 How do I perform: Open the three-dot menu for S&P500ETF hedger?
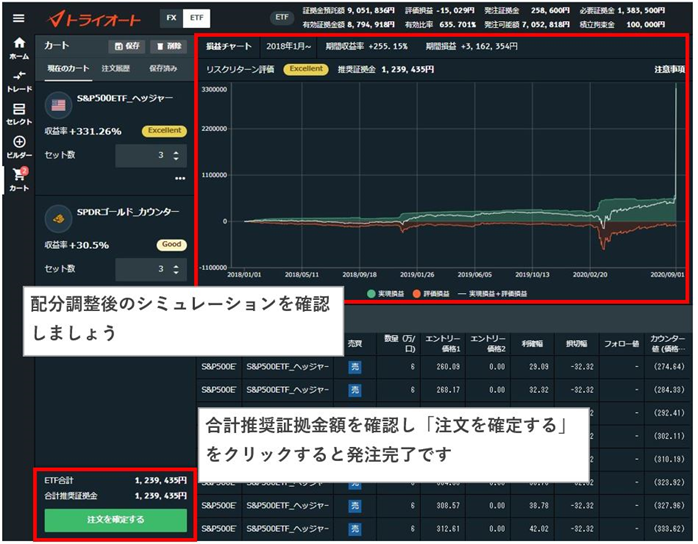click(180, 178)
